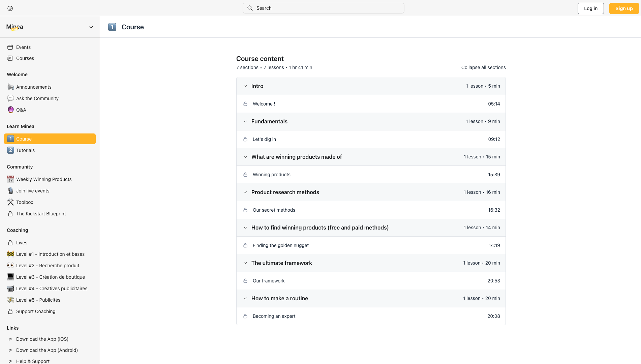This screenshot has width=641, height=364.
Task: Click the smiley icon in top-left corner
Action: (10, 8)
